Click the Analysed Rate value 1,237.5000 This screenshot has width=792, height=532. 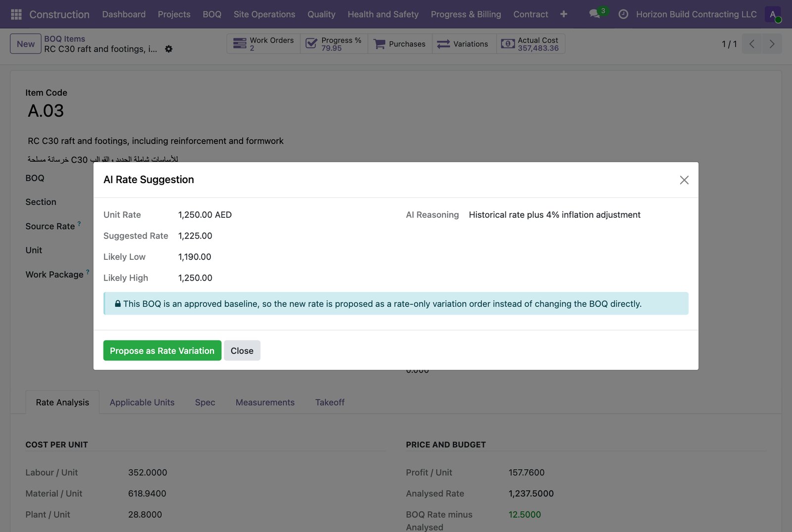(x=531, y=493)
